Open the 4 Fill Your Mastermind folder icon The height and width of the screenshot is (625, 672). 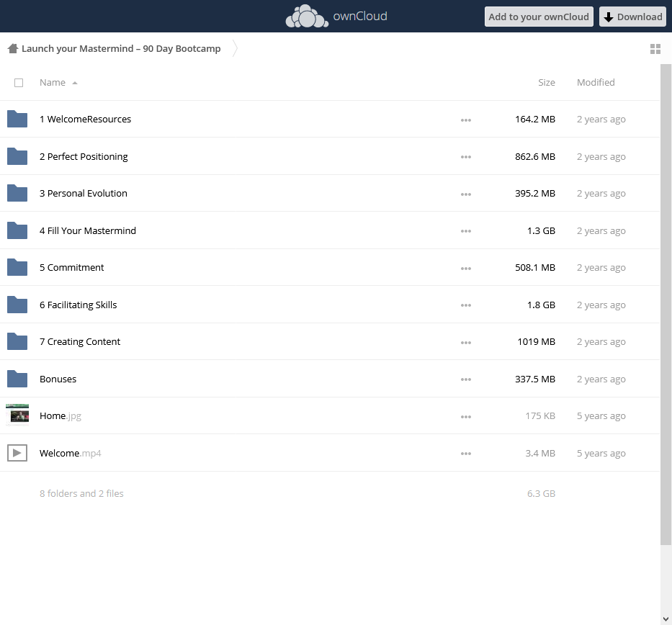[17, 230]
